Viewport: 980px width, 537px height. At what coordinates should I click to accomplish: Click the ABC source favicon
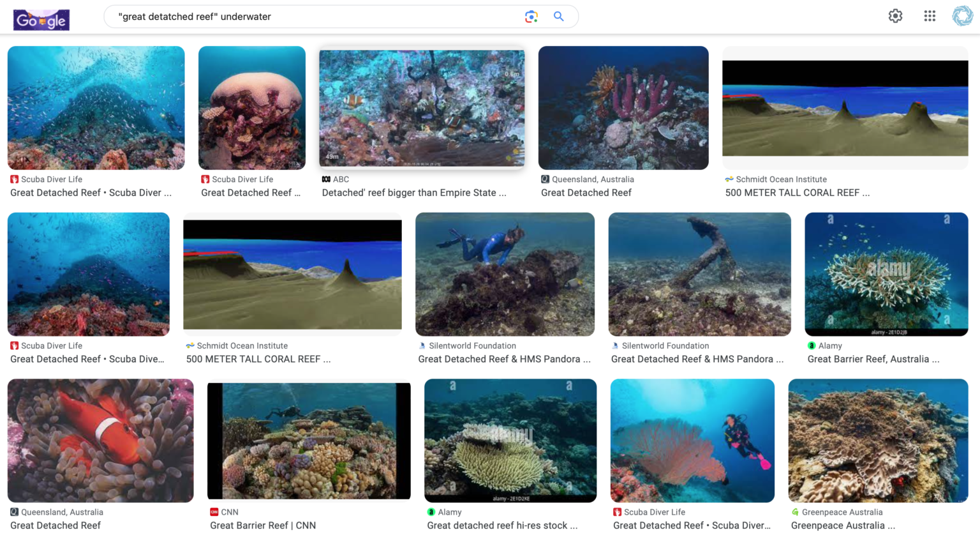tap(326, 179)
